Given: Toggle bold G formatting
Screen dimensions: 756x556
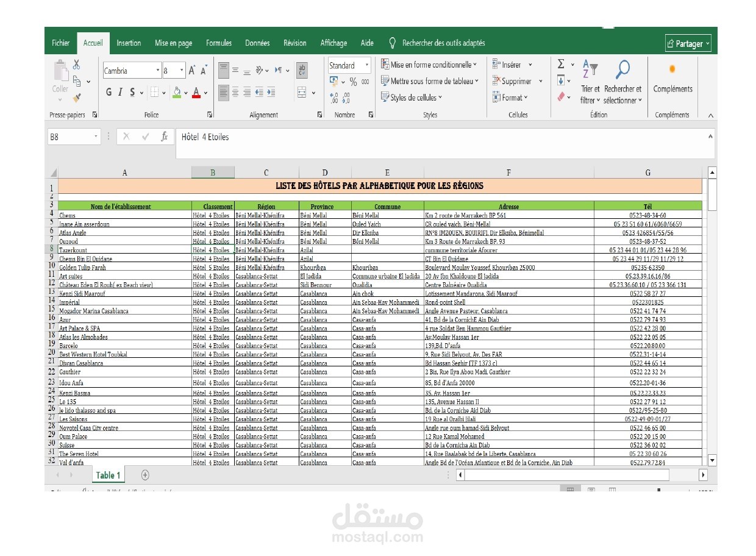Looking at the screenshot, I should 109,92.
